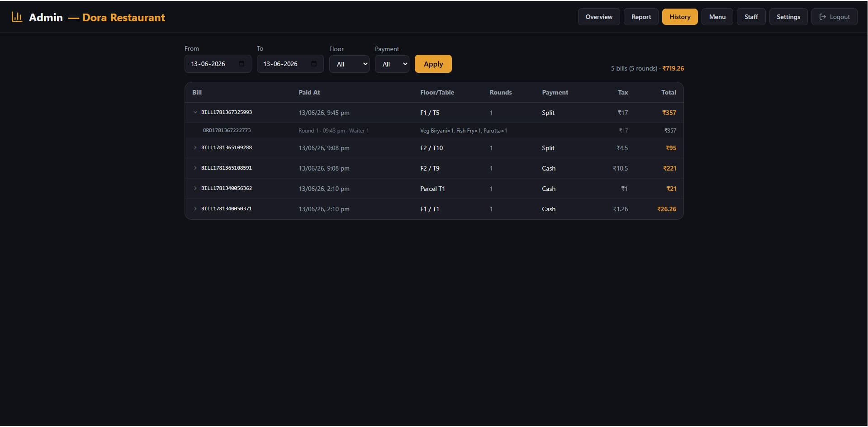Click the Total column header
The image size is (868, 427).
[x=669, y=92]
